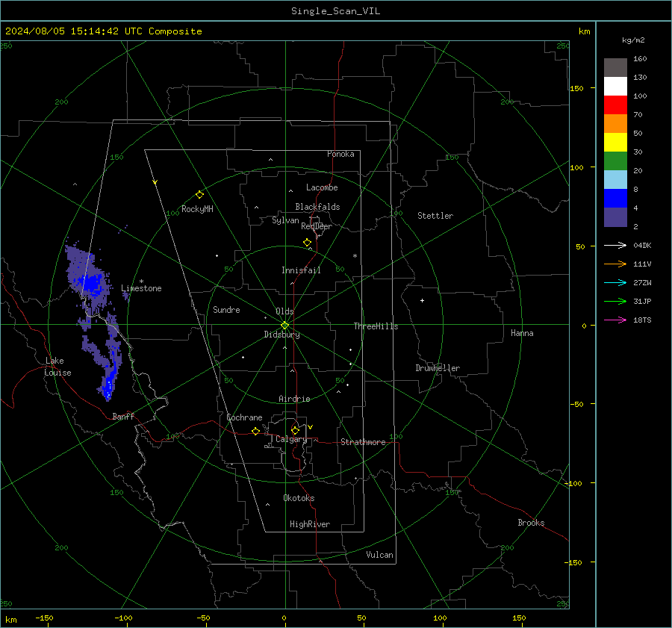
Task: Click the RockyMH label
Action: pos(197,209)
